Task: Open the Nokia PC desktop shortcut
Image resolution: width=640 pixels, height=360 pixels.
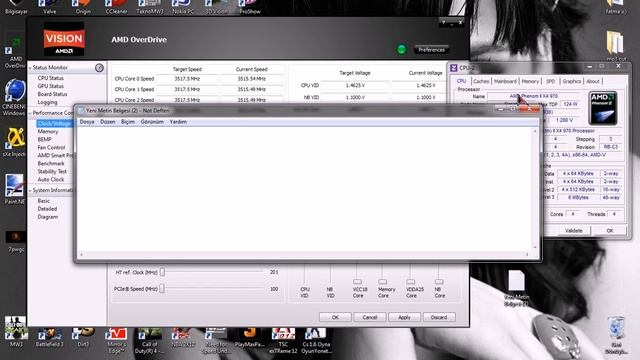Action: coord(183,7)
